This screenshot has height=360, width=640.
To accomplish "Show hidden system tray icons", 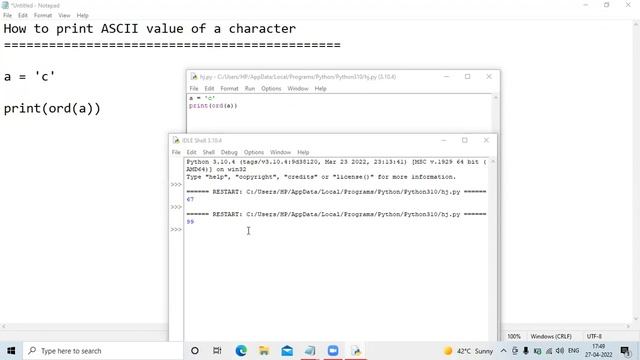I will tap(503, 351).
